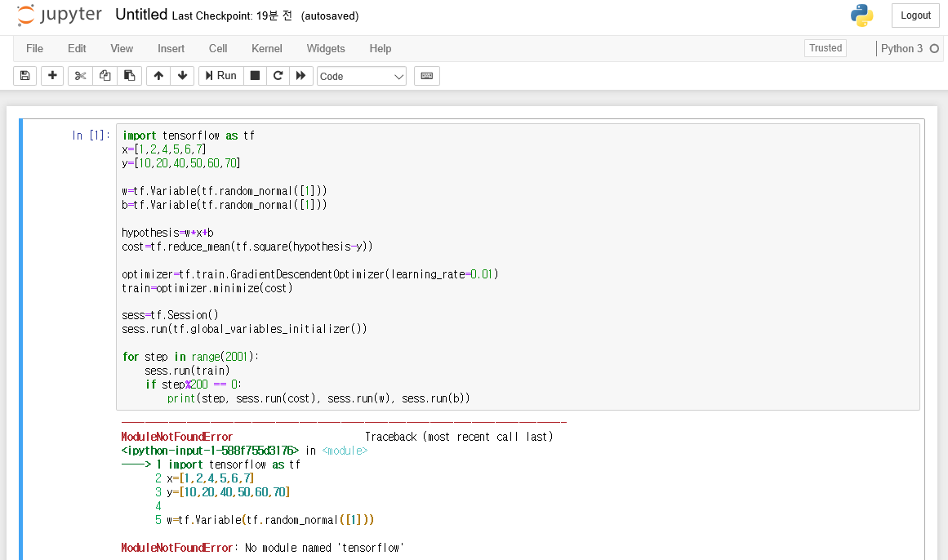Screen dimensions: 948x560
Task: Click the Trusted notebook button
Action: (826, 48)
